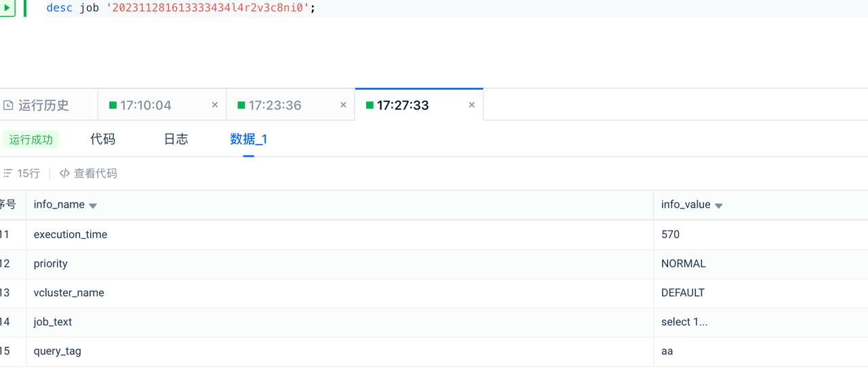Click the run history clock icon

(8, 105)
